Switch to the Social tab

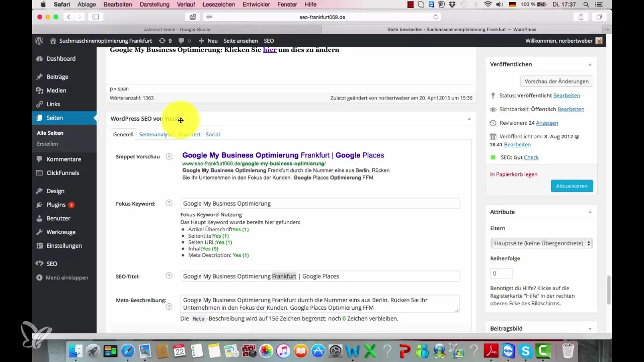tap(213, 134)
